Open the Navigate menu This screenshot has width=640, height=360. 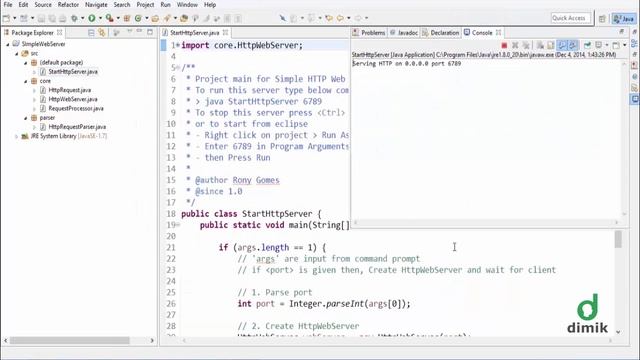[x=96, y=5]
